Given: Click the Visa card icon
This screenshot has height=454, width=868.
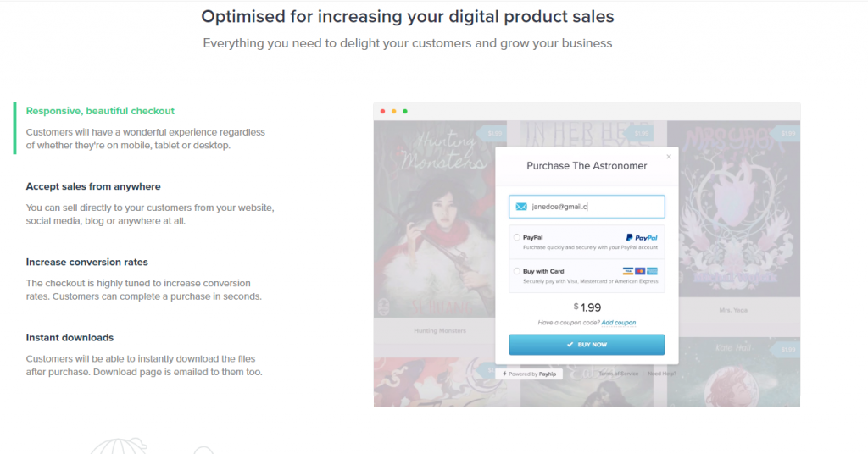Looking at the screenshot, I should pyautogui.click(x=627, y=271).
